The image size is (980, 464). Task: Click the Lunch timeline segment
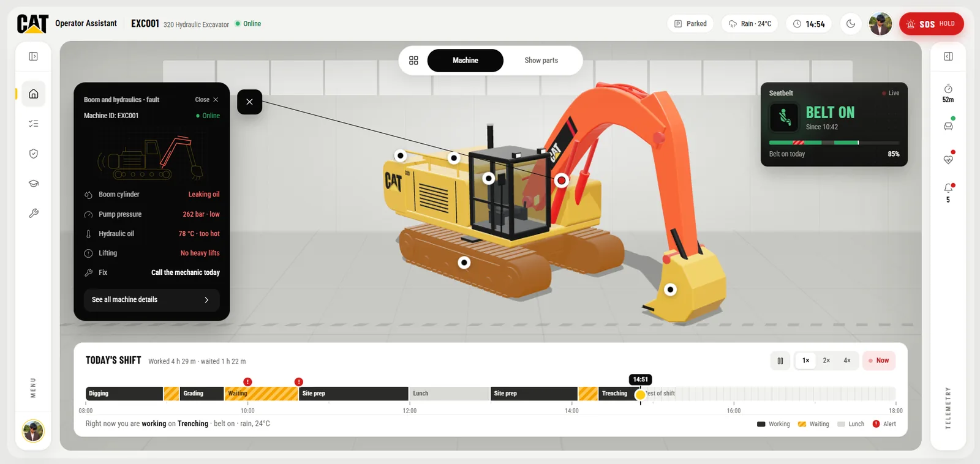(x=449, y=394)
